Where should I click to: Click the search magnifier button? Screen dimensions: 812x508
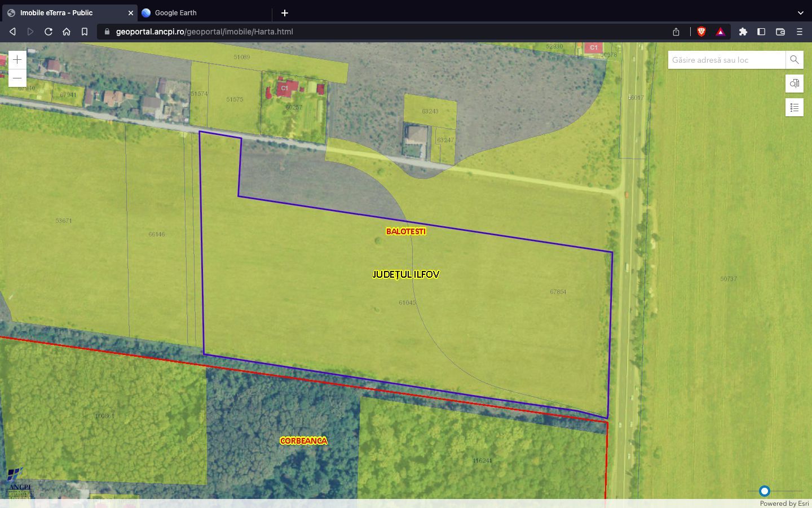pos(794,60)
